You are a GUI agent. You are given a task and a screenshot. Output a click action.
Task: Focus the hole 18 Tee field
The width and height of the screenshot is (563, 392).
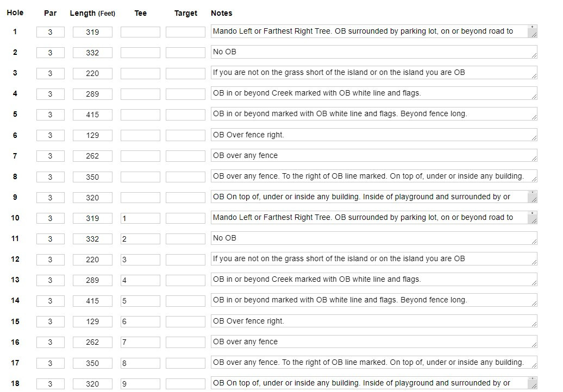point(140,384)
